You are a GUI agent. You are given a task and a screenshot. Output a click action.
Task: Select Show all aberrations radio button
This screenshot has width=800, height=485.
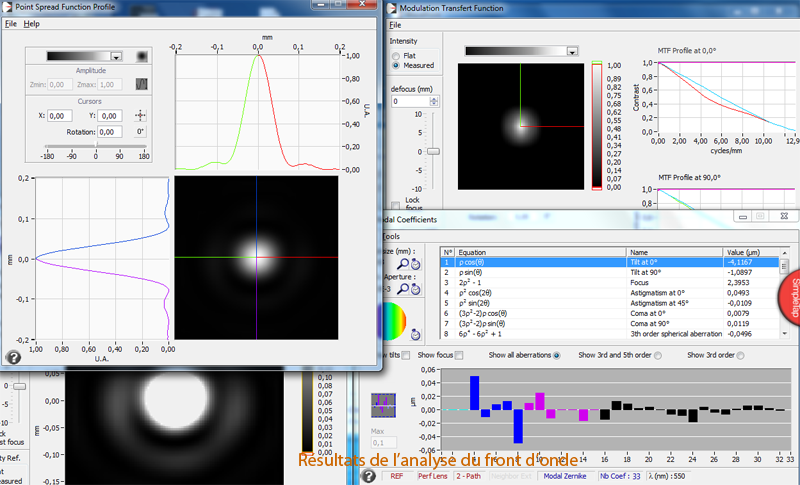[557, 355]
